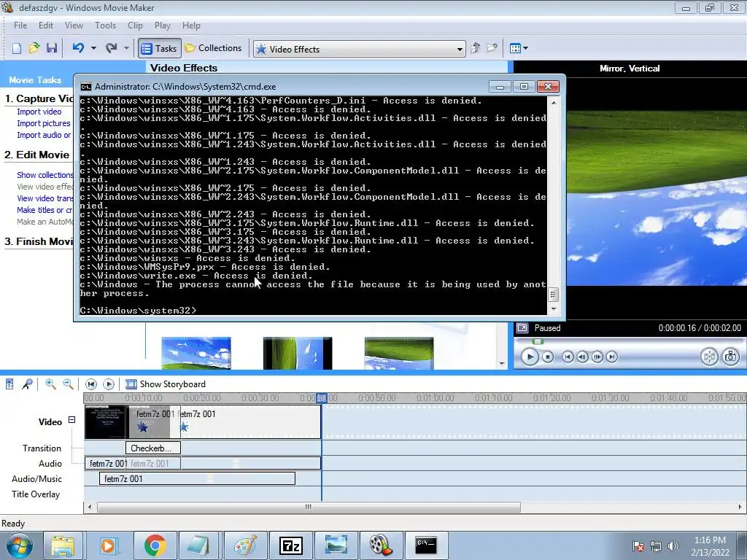Image resolution: width=747 pixels, height=560 pixels.
Task: Zoom in on the timeline
Action: tap(50, 384)
